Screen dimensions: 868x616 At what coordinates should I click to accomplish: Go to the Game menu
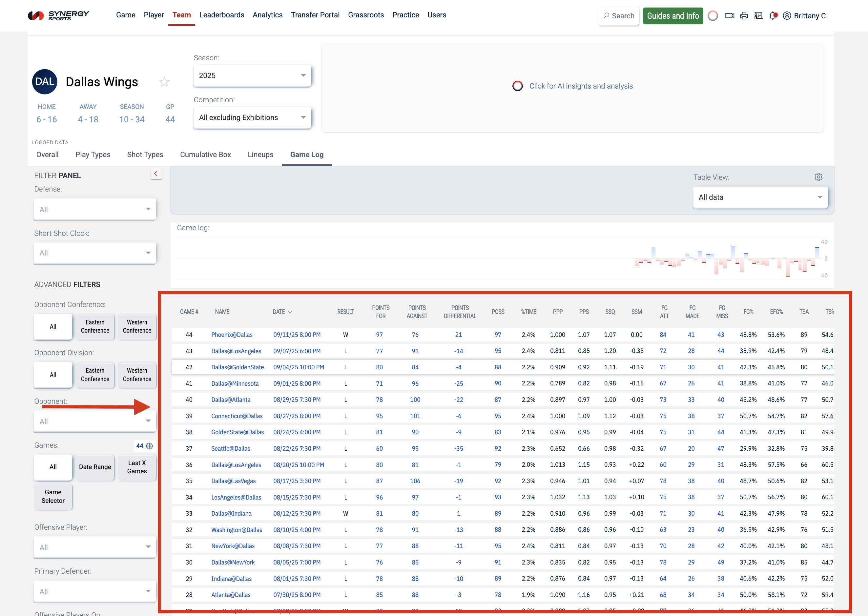[126, 15]
